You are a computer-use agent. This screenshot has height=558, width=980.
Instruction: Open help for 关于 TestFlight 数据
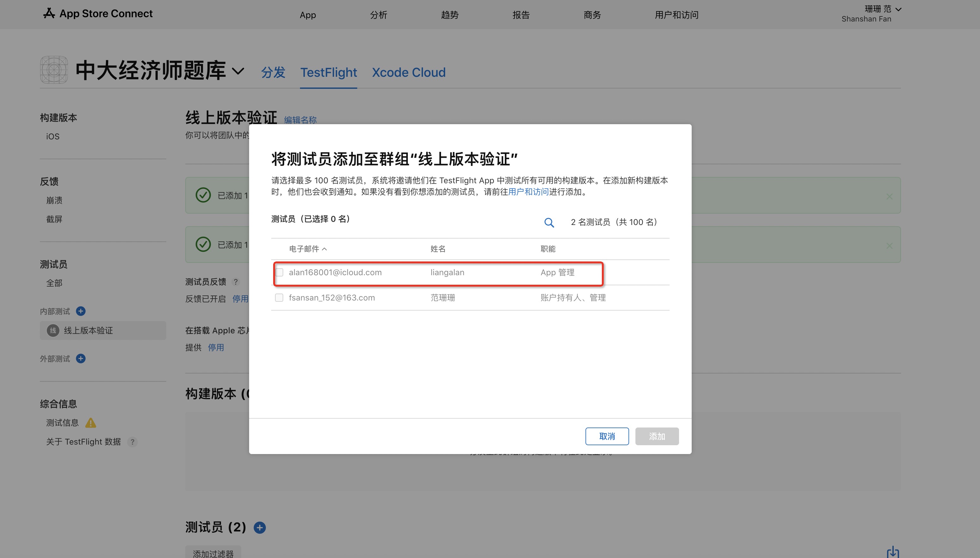(x=132, y=442)
